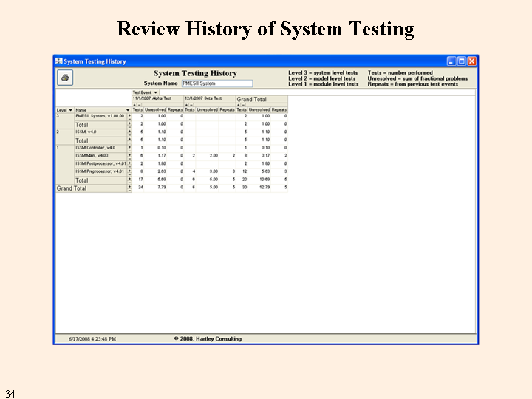Click the Repeats header under Alpha Test
This screenshot has height=399, width=532.
pos(175,110)
